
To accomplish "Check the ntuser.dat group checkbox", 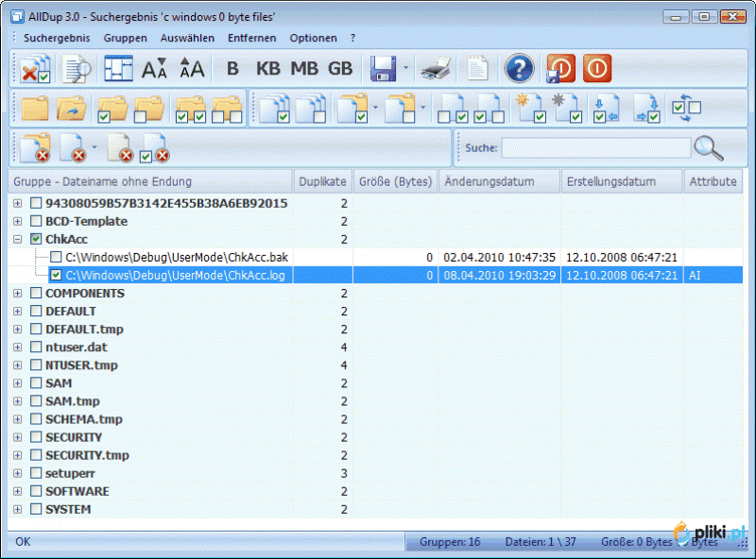I will (36, 347).
